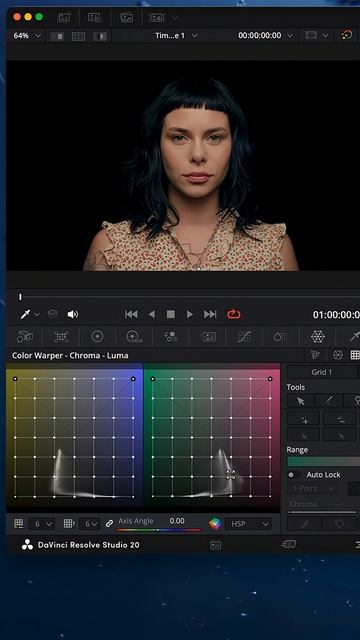Open the HSP color space dropdown
Screen dimensions: 360x640
coord(248,524)
